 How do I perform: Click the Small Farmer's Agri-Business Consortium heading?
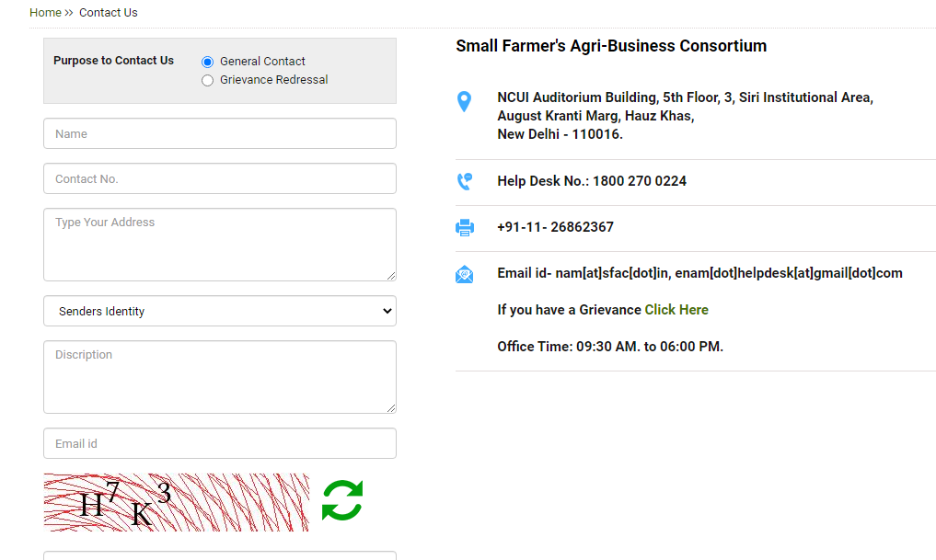tap(611, 46)
